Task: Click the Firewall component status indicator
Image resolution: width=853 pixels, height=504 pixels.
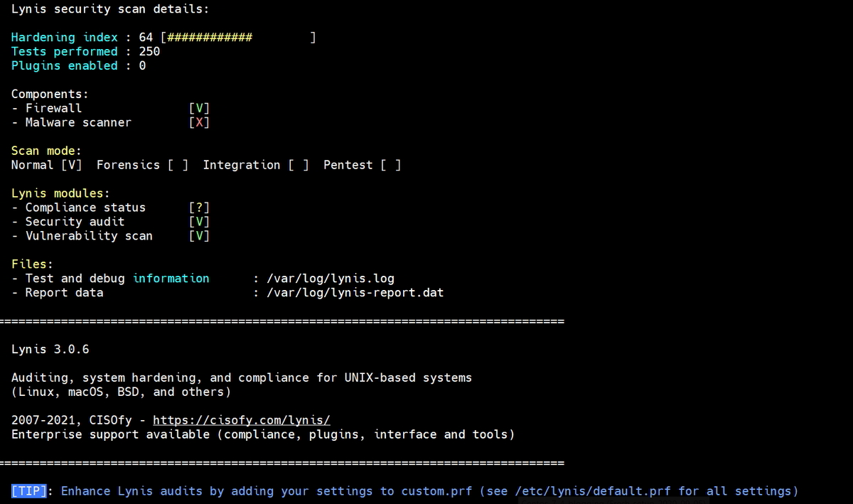Action: click(198, 108)
